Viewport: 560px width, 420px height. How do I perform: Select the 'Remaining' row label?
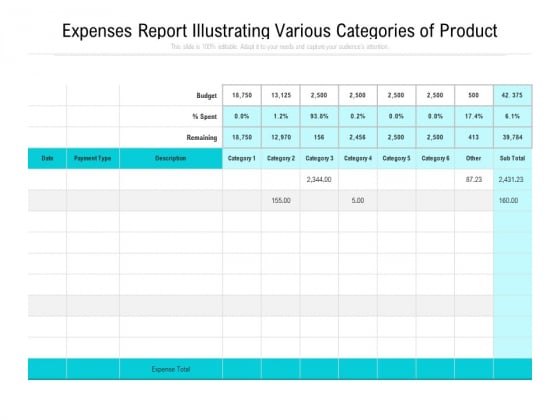coord(201,138)
